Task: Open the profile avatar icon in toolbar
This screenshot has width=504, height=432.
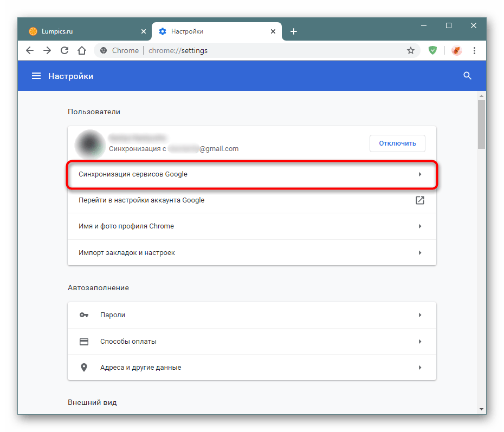Action: [x=456, y=50]
